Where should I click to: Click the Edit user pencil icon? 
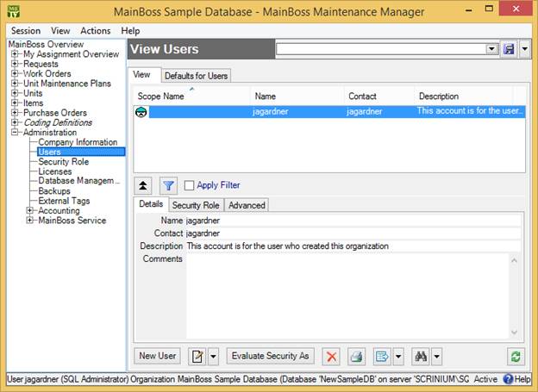coord(197,357)
